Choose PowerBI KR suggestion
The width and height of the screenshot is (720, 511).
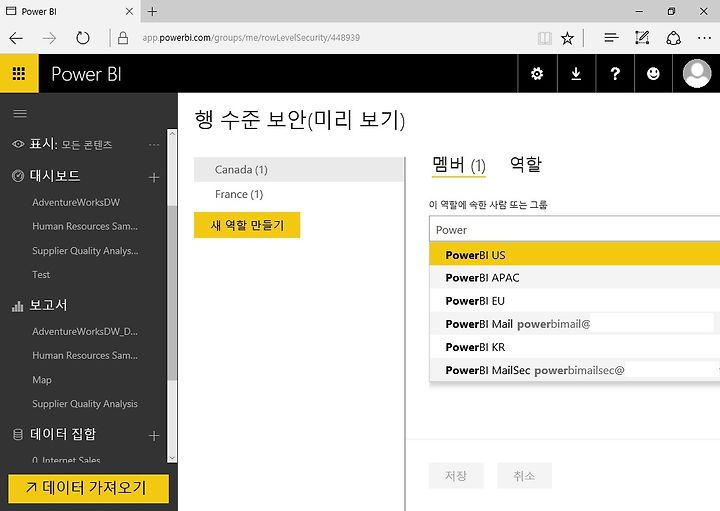pos(574,347)
